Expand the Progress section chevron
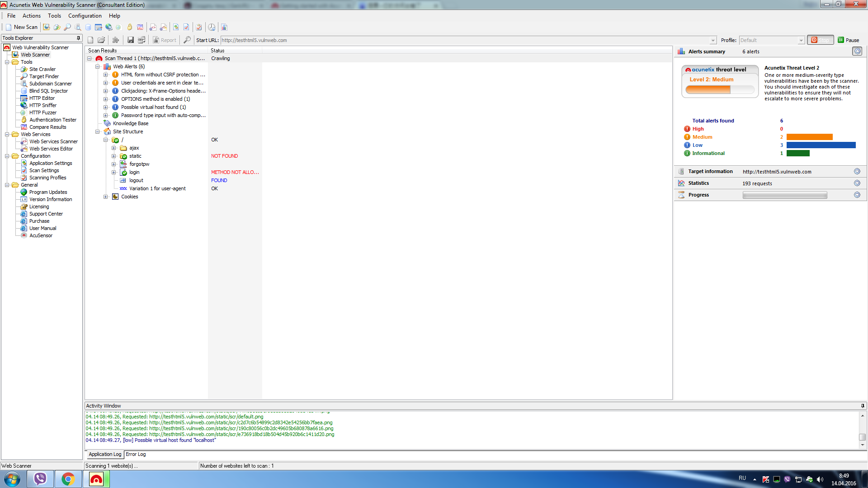This screenshot has width=868, height=488. coord(857,195)
